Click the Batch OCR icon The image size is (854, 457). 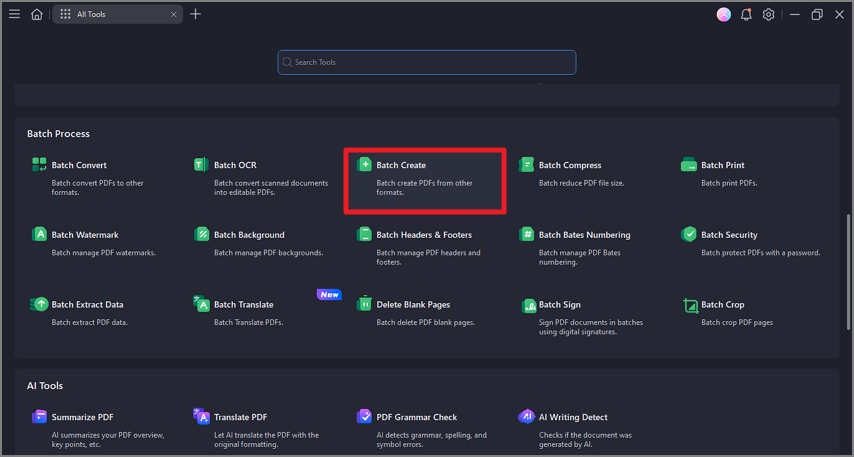click(201, 164)
